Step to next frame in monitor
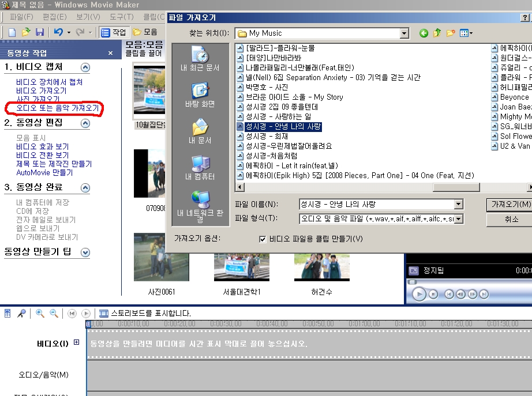 point(473,295)
